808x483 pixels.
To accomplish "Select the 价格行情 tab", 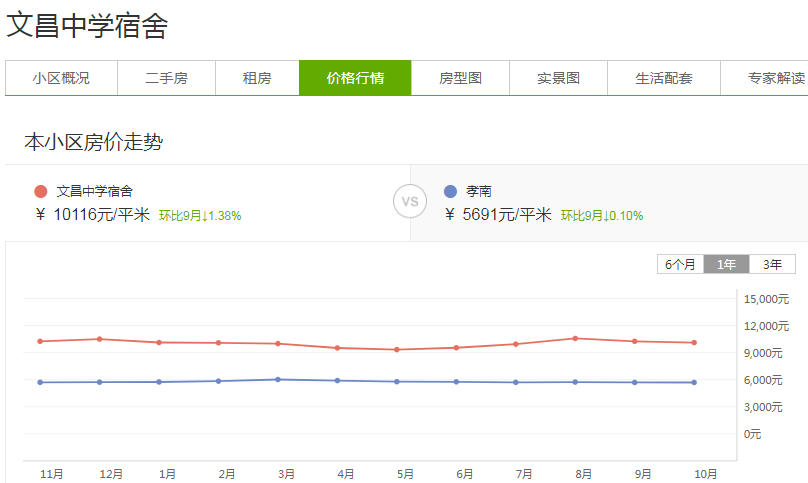I will (355, 78).
